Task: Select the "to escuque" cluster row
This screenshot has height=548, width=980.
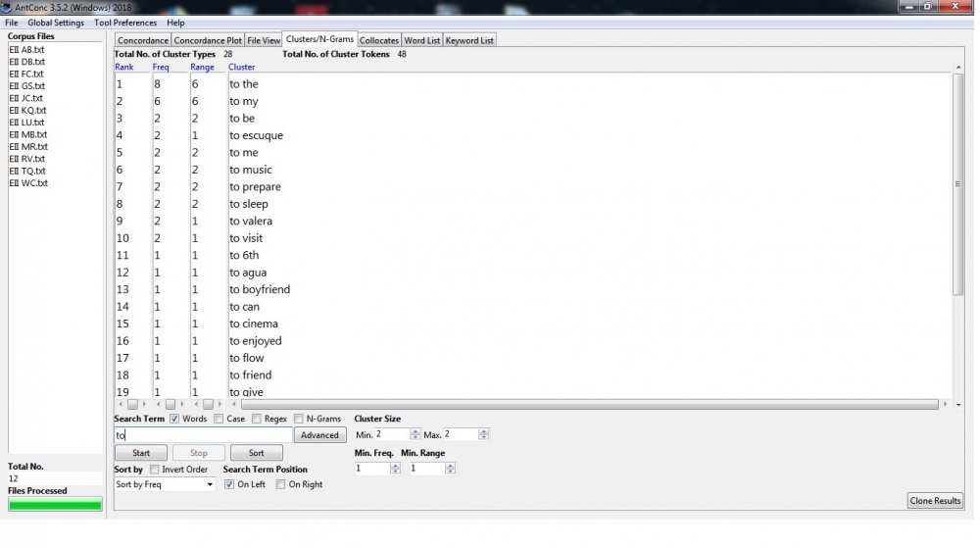Action: coord(256,135)
